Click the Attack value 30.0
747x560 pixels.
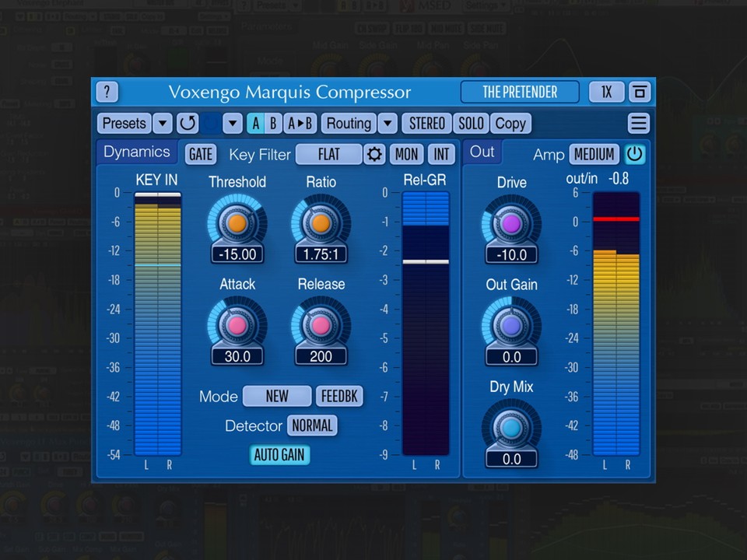tap(237, 356)
